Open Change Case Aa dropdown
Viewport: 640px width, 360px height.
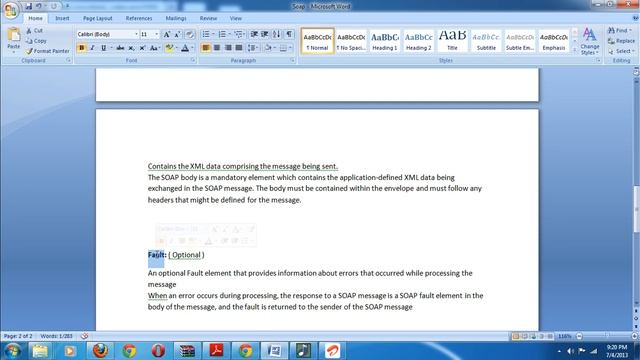coord(155,48)
